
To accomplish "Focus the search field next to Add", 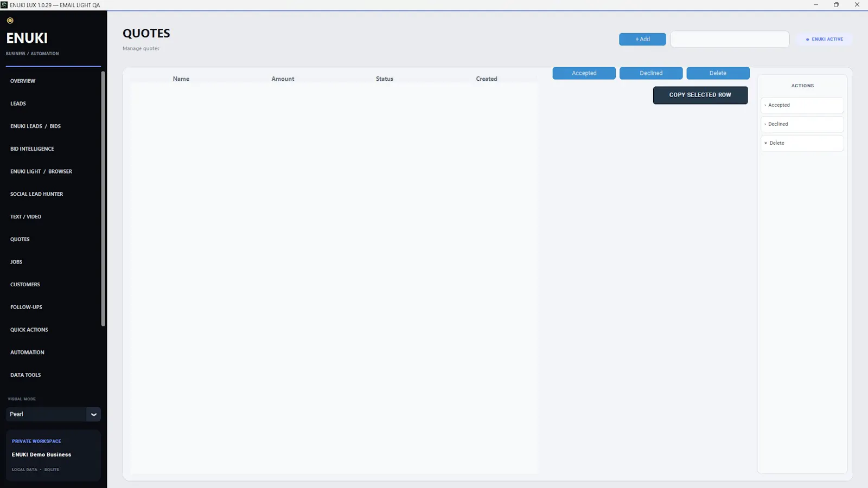I will 730,39.
